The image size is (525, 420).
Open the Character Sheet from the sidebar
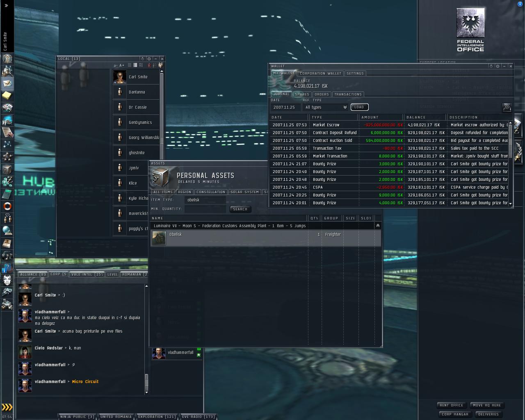pos(7,59)
